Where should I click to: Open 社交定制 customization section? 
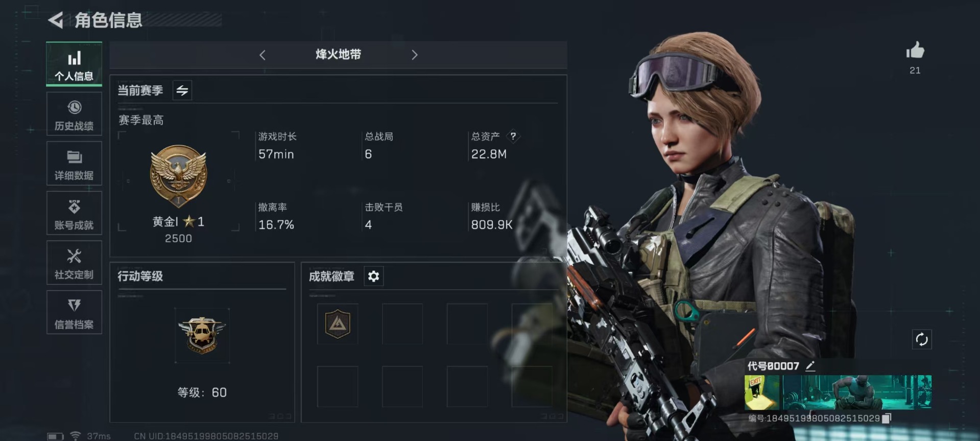(74, 263)
